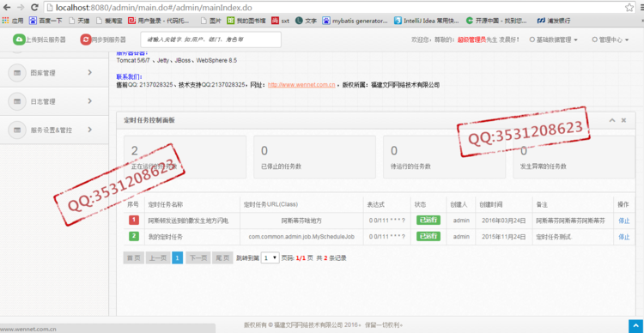Close the 定时任务控制面板 panel with X

coord(623,120)
